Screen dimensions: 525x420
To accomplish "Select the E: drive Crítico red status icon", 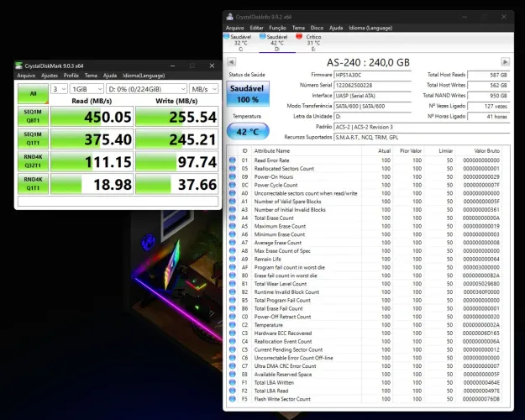I will pyautogui.click(x=299, y=36).
